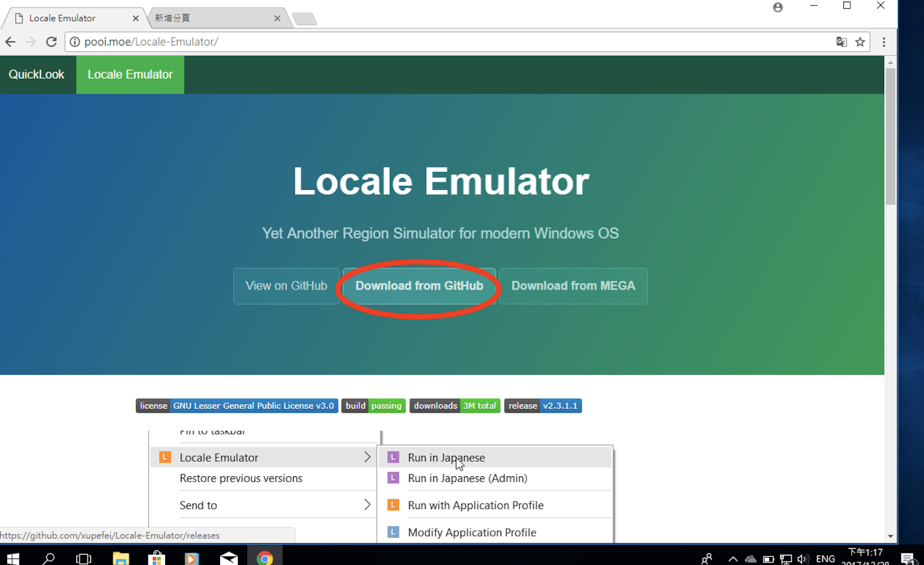Click the volume speaker tray icon
924x565 pixels.
coord(803,559)
